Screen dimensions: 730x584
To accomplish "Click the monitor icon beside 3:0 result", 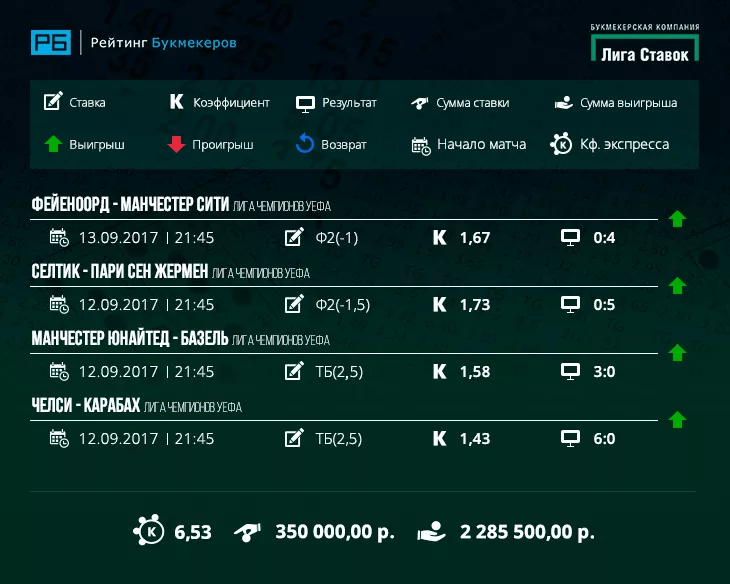I will click(570, 372).
